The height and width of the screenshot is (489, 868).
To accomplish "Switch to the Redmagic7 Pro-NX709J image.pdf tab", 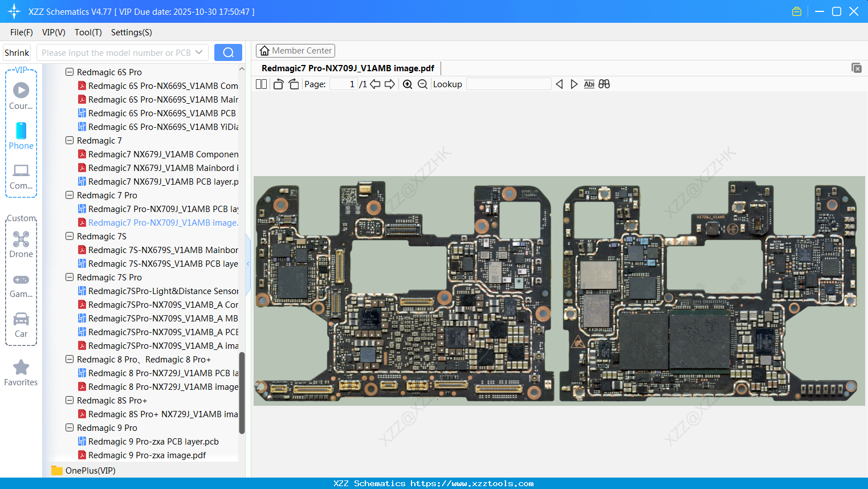I will (x=348, y=68).
